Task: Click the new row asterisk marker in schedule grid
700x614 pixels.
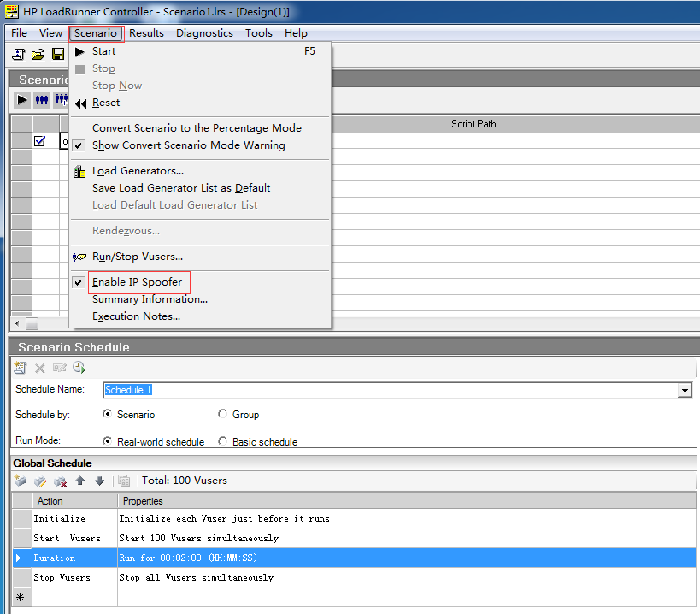Action: coord(21,598)
